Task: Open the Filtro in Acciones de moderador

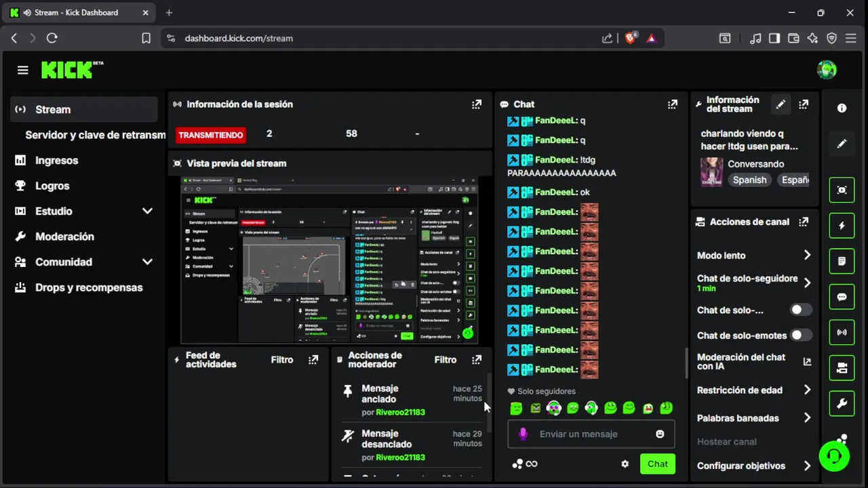Action: point(446,360)
